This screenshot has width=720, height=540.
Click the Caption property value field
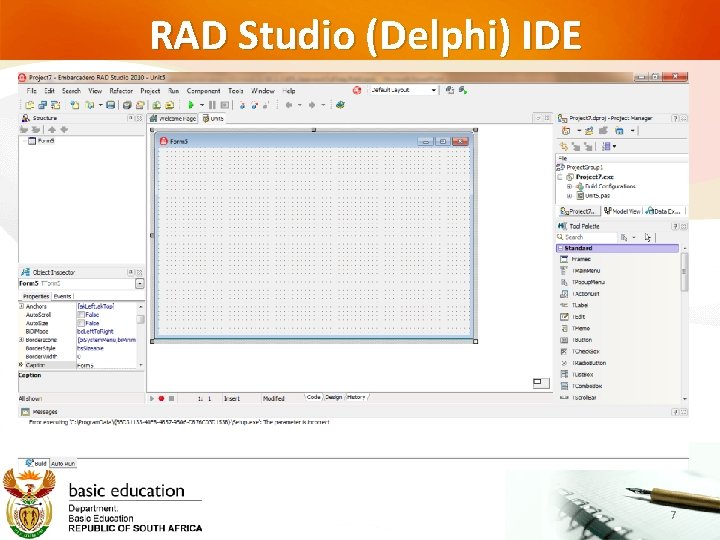tap(106, 366)
